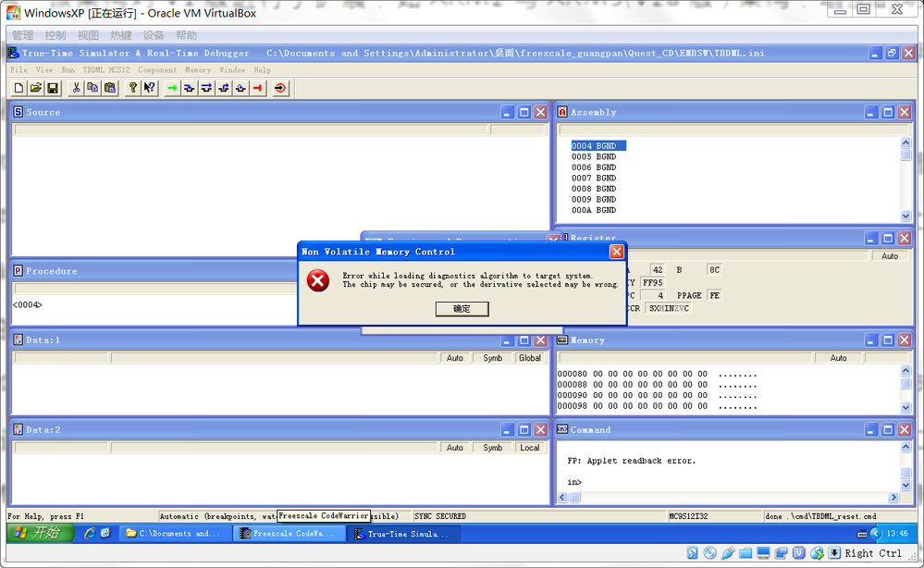Activate the context help pointer icon
This screenshot has height=568, width=924.
[x=150, y=89]
